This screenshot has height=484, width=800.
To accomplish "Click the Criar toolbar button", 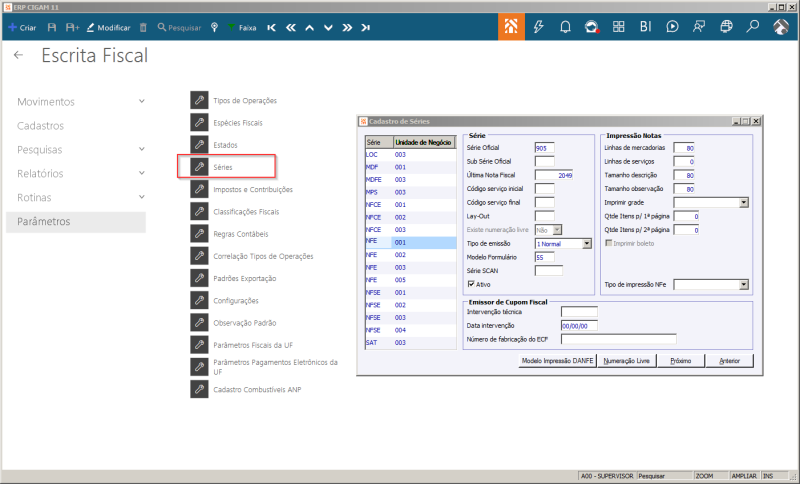I will tap(22, 28).
